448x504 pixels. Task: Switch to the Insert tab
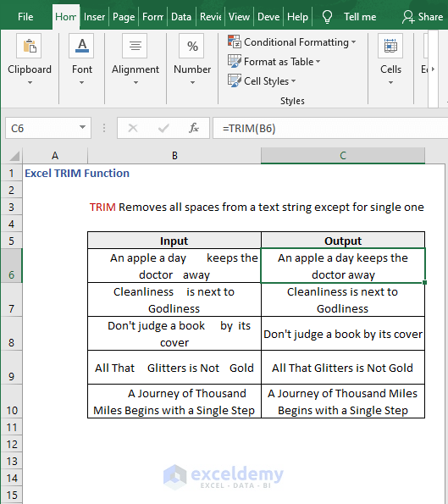click(x=94, y=17)
